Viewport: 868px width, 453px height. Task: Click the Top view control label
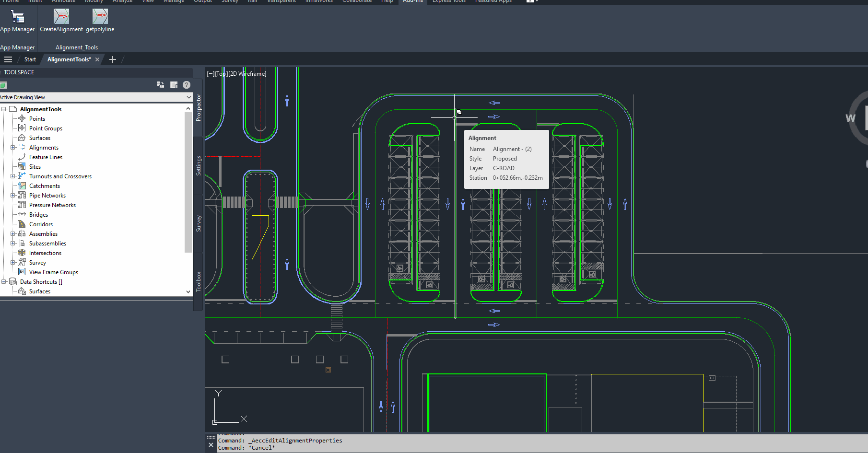221,74
